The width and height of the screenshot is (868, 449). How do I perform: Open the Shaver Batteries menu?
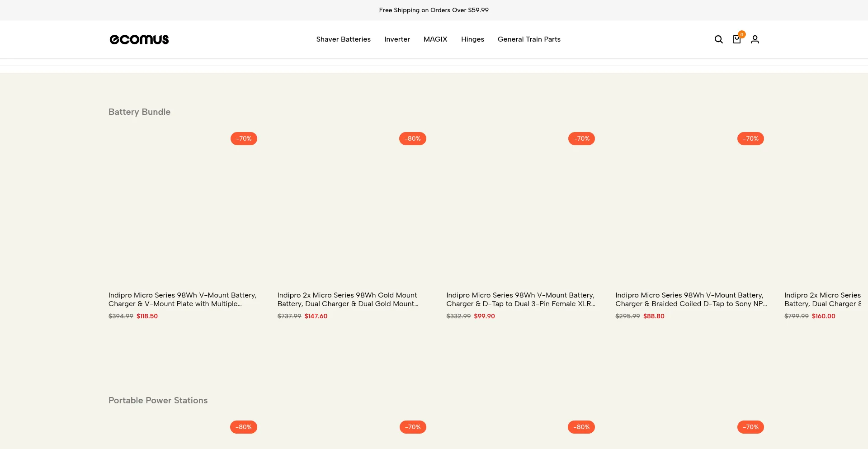pyautogui.click(x=343, y=39)
